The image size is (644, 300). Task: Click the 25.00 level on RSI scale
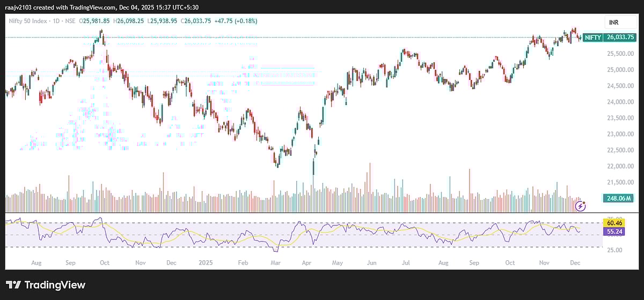pos(615,250)
